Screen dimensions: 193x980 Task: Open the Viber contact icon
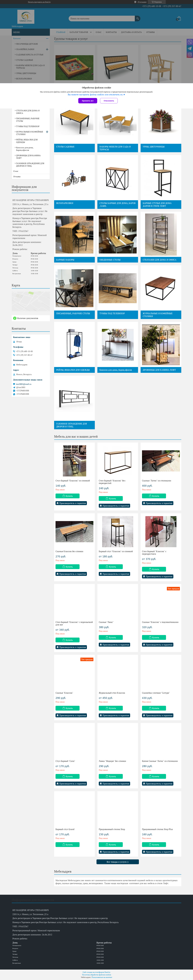click(190, 42)
